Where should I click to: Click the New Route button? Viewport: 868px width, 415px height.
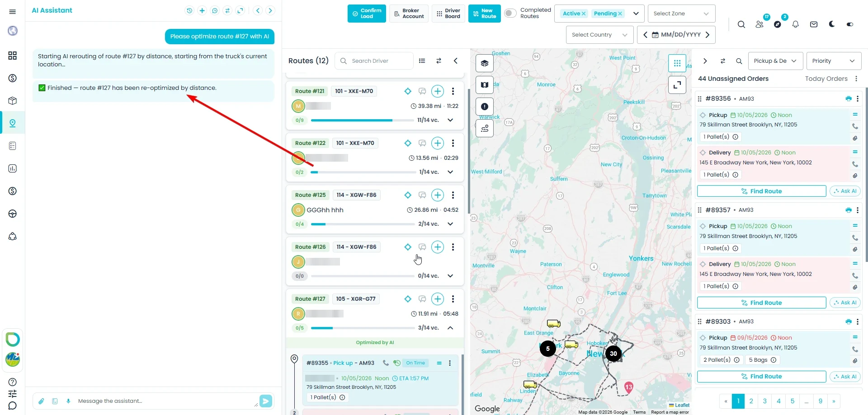tap(484, 14)
